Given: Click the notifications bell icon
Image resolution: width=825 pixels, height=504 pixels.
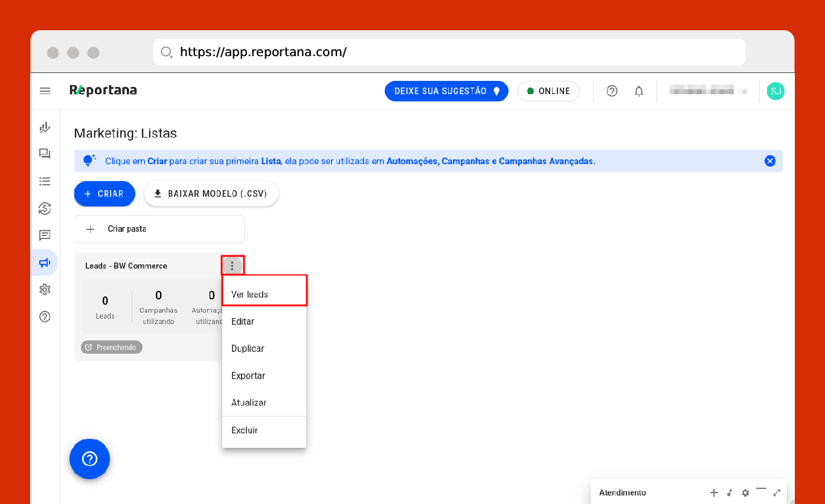Looking at the screenshot, I should [x=638, y=91].
